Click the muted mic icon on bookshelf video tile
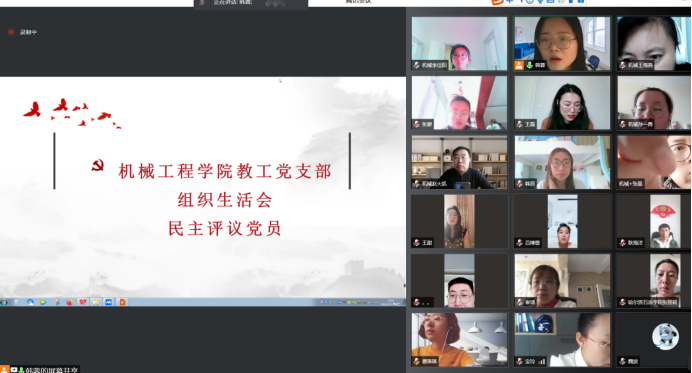This screenshot has height=373, width=692. coord(416,184)
